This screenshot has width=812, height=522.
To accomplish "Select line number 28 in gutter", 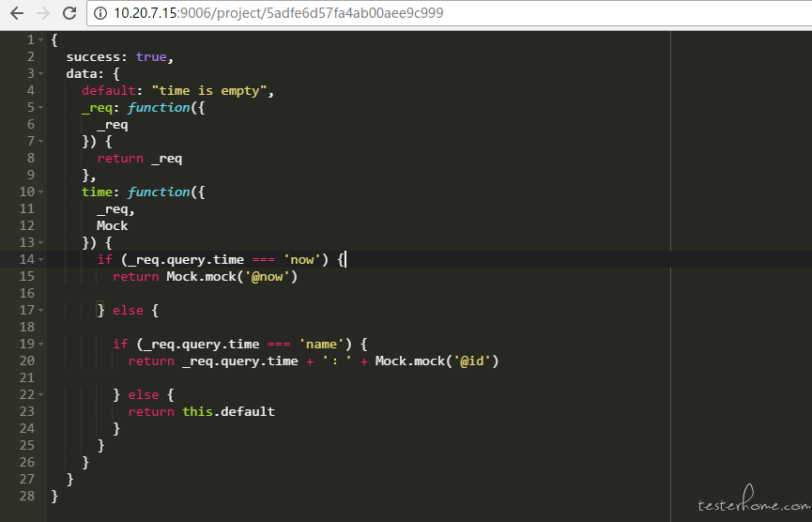I will pos(27,496).
